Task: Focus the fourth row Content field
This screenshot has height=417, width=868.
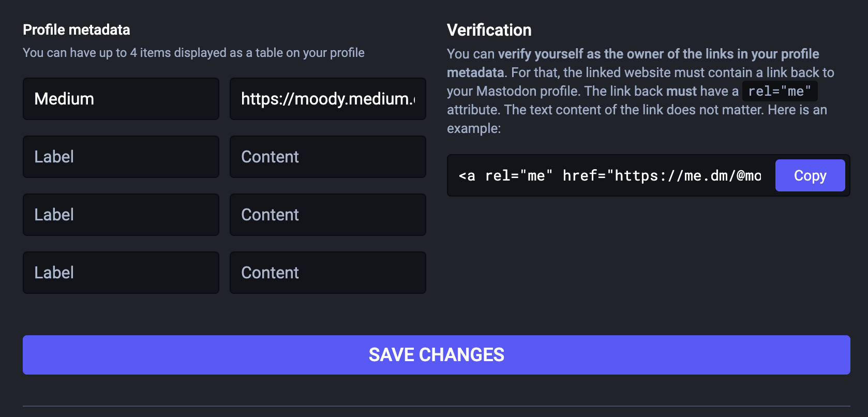Action: [x=327, y=273]
